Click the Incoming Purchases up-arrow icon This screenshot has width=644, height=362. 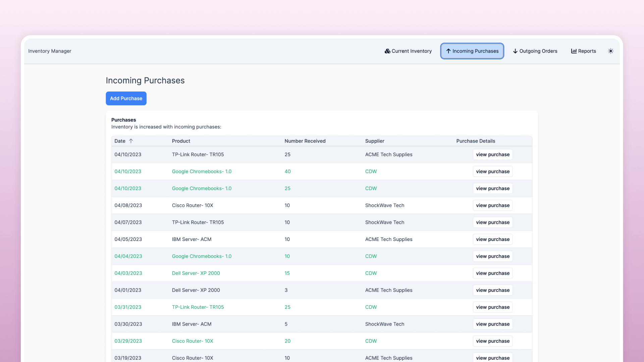click(x=448, y=51)
